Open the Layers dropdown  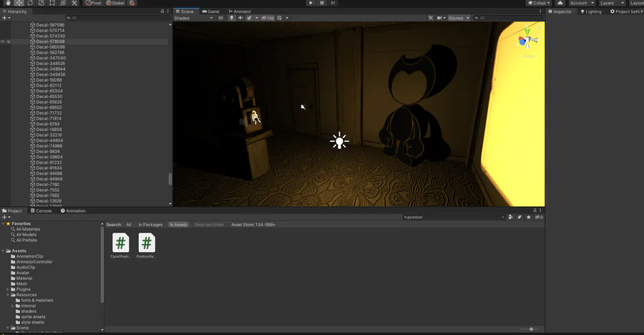point(611,3)
